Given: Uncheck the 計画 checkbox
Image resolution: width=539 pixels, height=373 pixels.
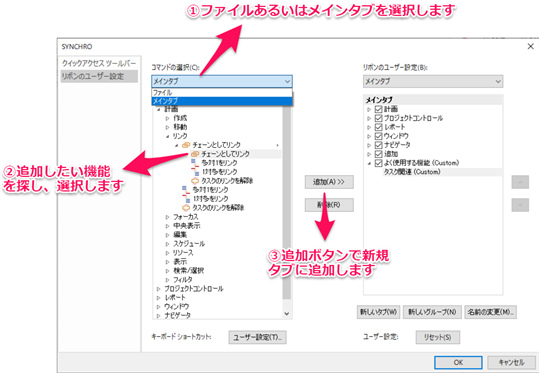Looking at the screenshot, I should point(378,109).
